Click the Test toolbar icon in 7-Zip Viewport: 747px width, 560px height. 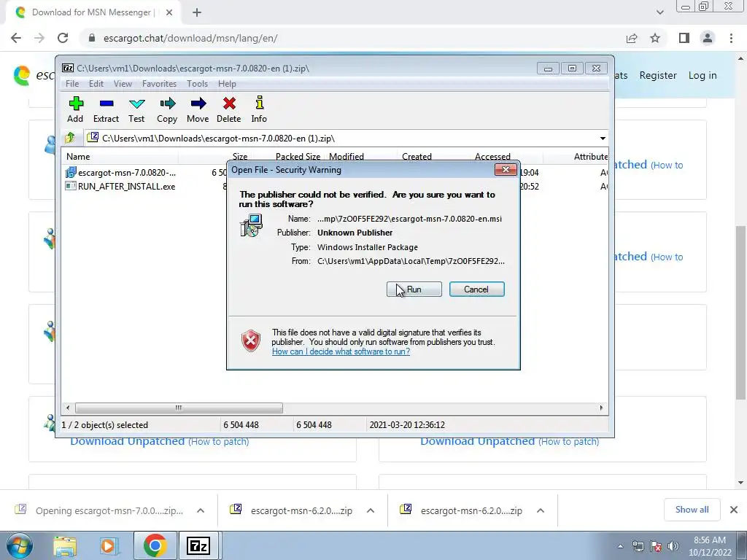(136, 110)
